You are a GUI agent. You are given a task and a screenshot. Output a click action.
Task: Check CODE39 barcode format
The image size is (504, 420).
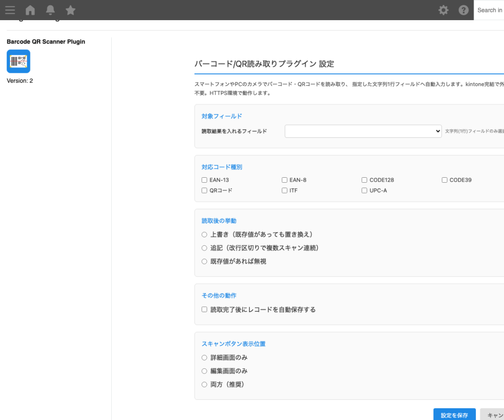tap(444, 180)
